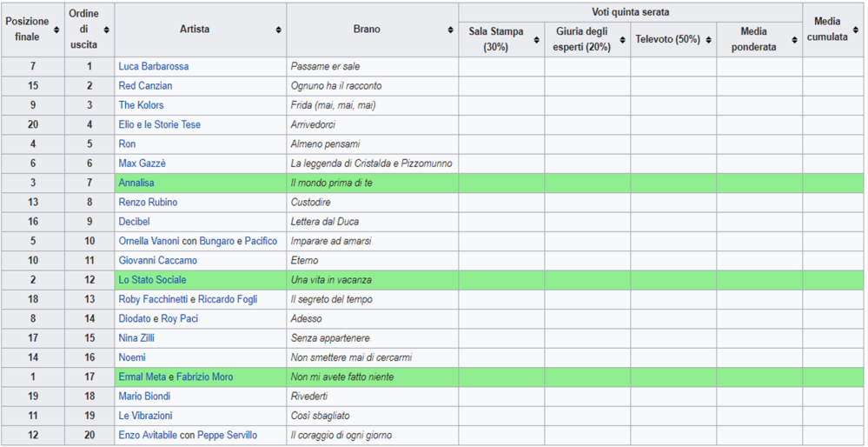Open the Red Canzian link
The height and width of the screenshot is (447, 868).
[145, 86]
